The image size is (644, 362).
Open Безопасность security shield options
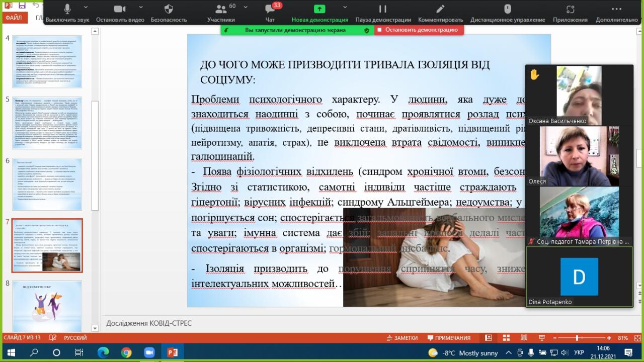(169, 14)
